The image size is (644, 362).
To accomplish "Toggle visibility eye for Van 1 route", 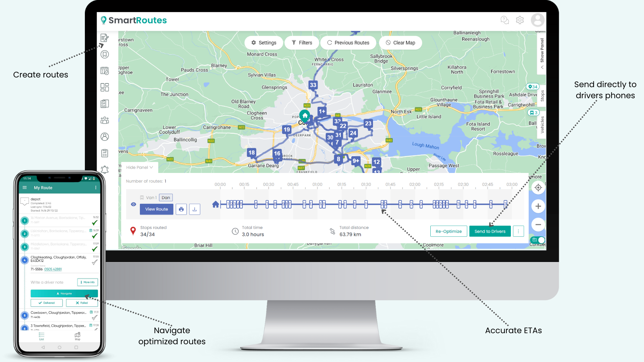I will (x=133, y=204).
